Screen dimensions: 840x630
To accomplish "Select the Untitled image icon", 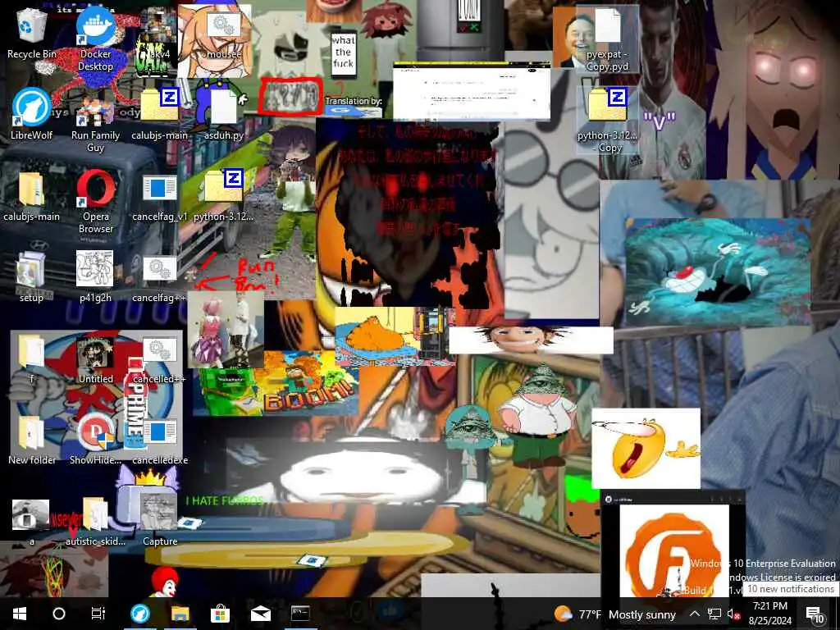I will point(96,358).
